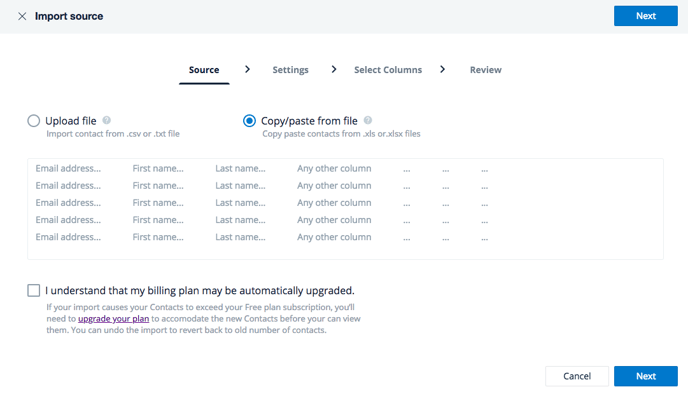Viewport: 688px width, 394px height.
Task: Click the Next button in header
Action: pos(646,16)
